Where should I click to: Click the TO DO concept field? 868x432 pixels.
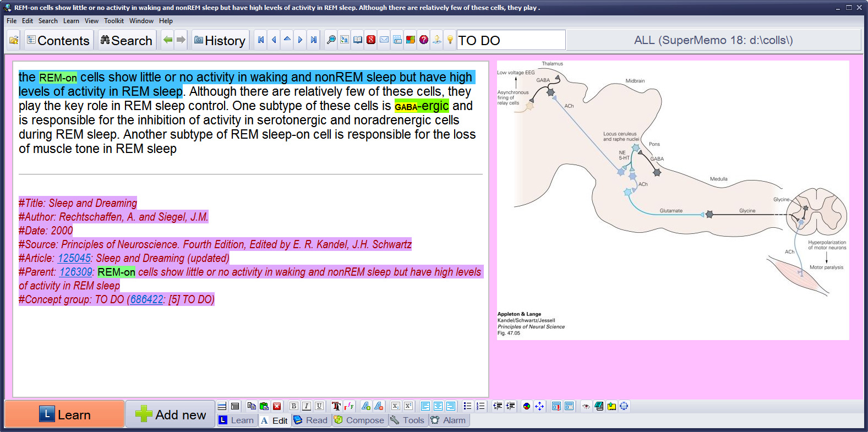pos(510,40)
